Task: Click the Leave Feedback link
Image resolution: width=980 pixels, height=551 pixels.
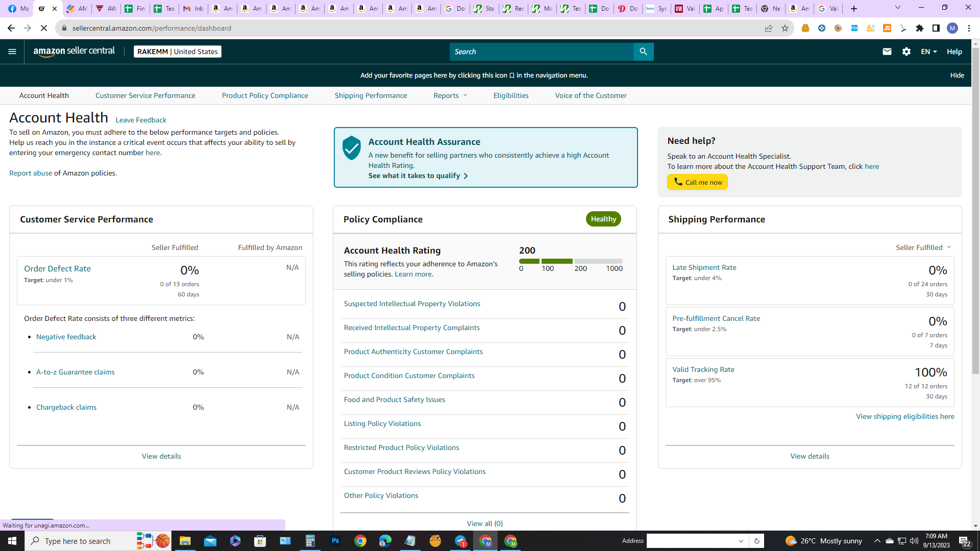Action: [141, 120]
